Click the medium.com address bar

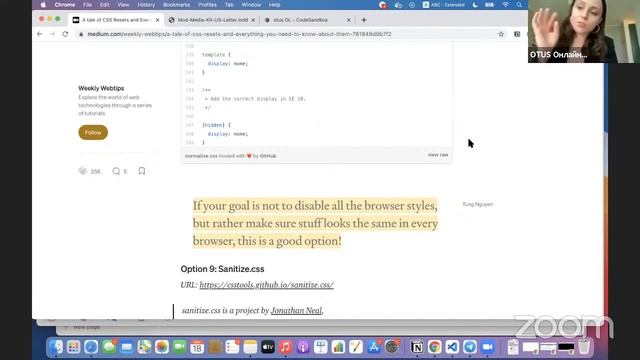point(286,34)
